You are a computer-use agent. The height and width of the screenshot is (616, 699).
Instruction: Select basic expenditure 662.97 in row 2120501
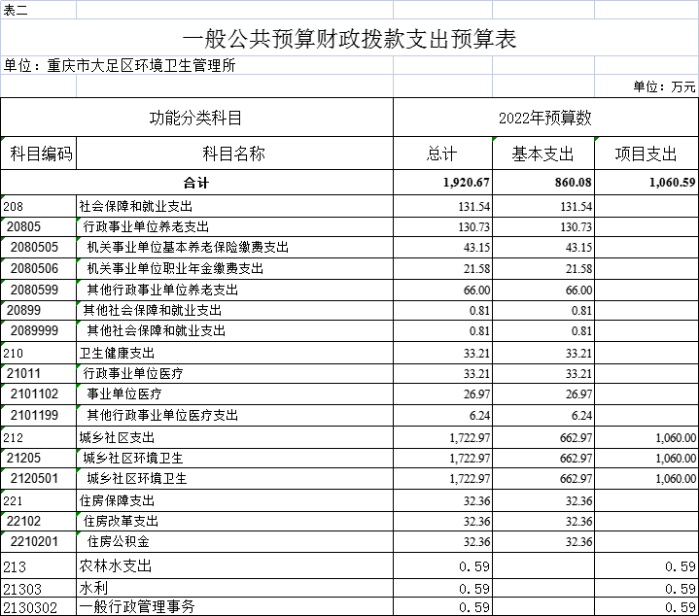pos(543,478)
